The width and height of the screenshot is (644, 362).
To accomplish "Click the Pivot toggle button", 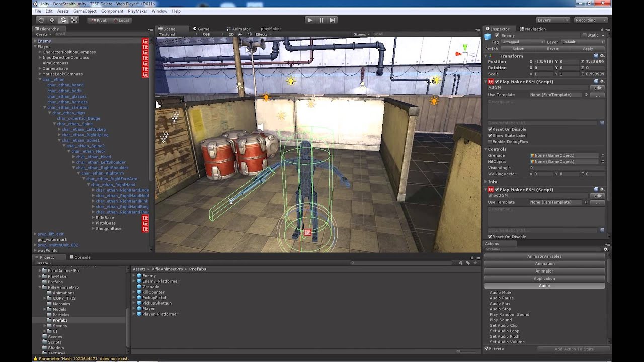I will (99, 20).
